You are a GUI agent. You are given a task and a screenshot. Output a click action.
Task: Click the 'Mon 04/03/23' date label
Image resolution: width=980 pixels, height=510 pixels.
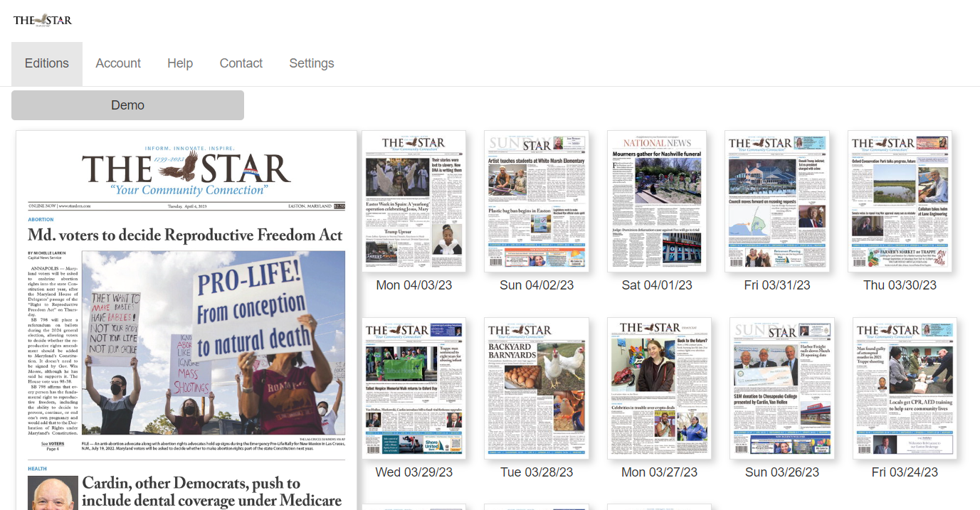pos(414,285)
